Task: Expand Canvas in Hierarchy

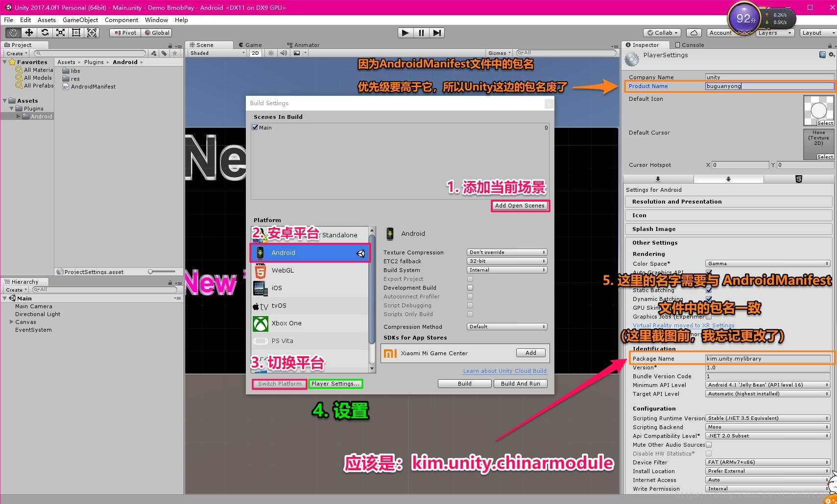Action: click(x=11, y=322)
